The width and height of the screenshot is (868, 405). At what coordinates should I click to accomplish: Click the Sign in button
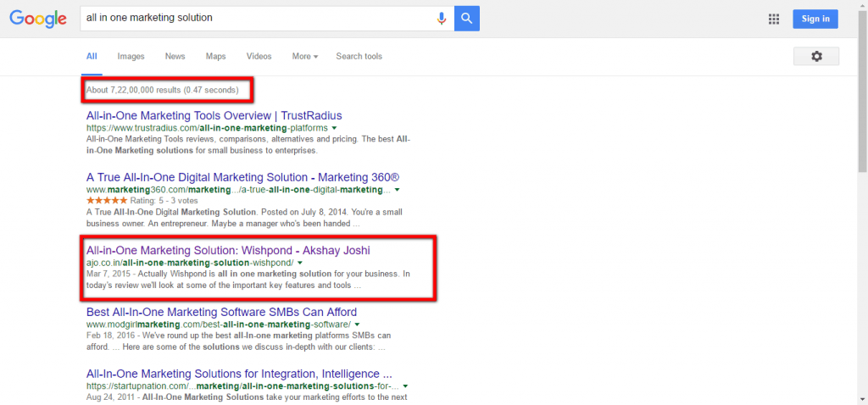[815, 19]
